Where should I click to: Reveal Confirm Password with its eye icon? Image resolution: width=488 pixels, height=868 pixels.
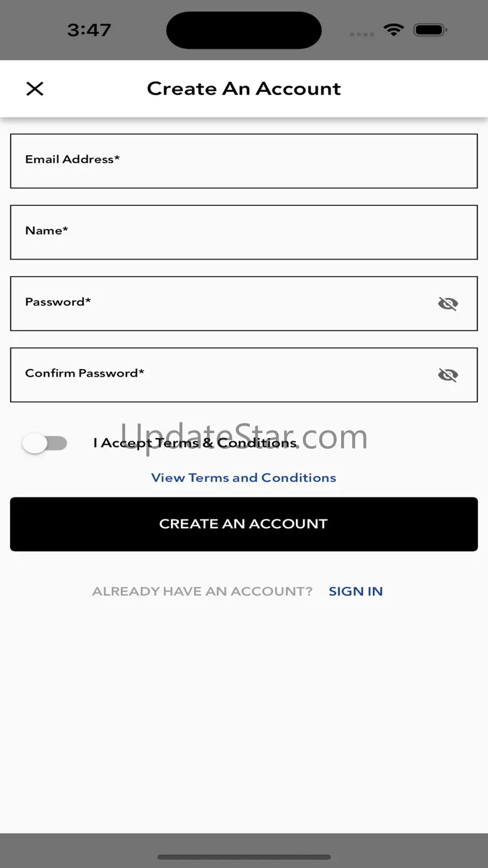(448, 375)
